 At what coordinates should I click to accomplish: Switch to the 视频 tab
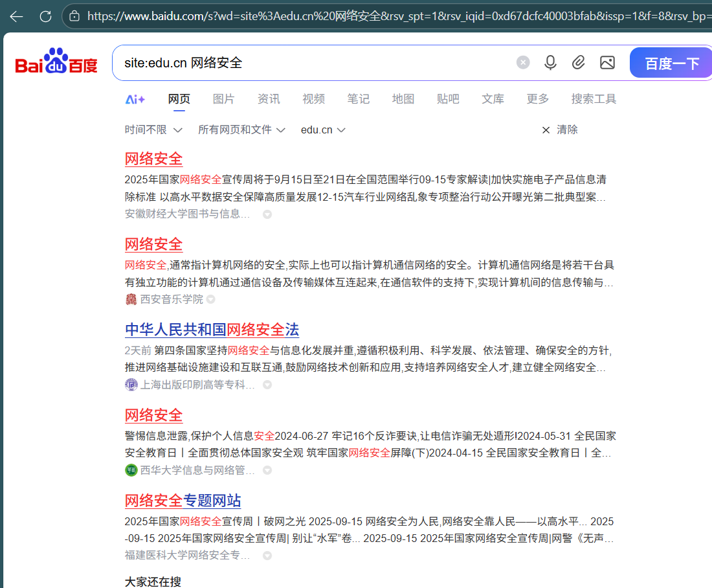coord(314,99)
